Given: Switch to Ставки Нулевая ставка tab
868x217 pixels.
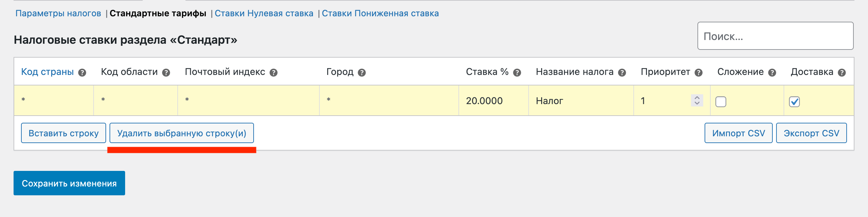Looking at the screenshot, I should click(264, 14).
